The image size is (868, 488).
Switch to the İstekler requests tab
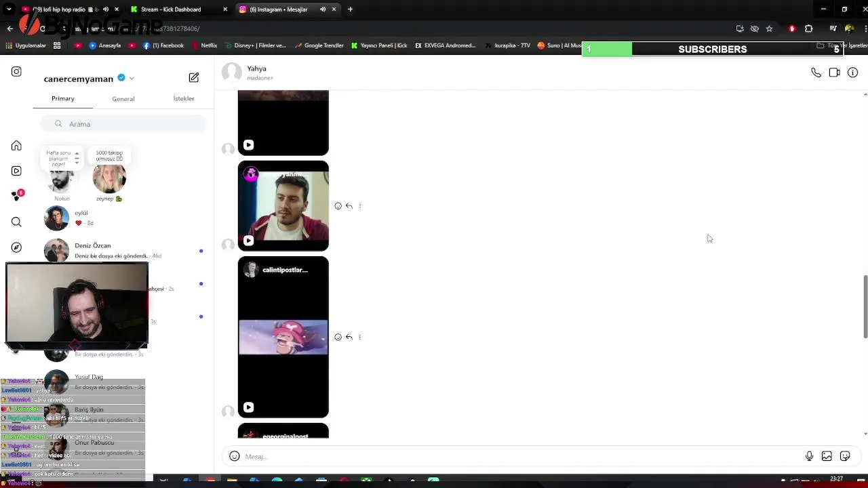pyautogui.click(x=184, y=99)
